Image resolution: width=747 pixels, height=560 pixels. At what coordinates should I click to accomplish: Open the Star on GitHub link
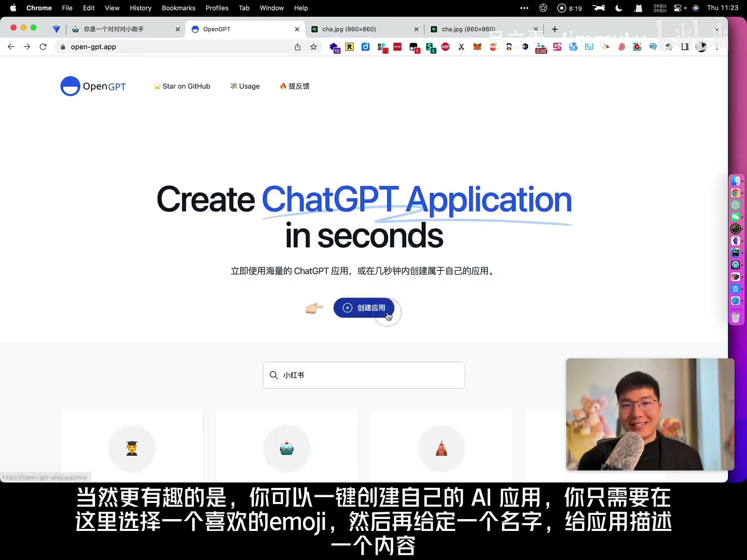coord(182,86)
